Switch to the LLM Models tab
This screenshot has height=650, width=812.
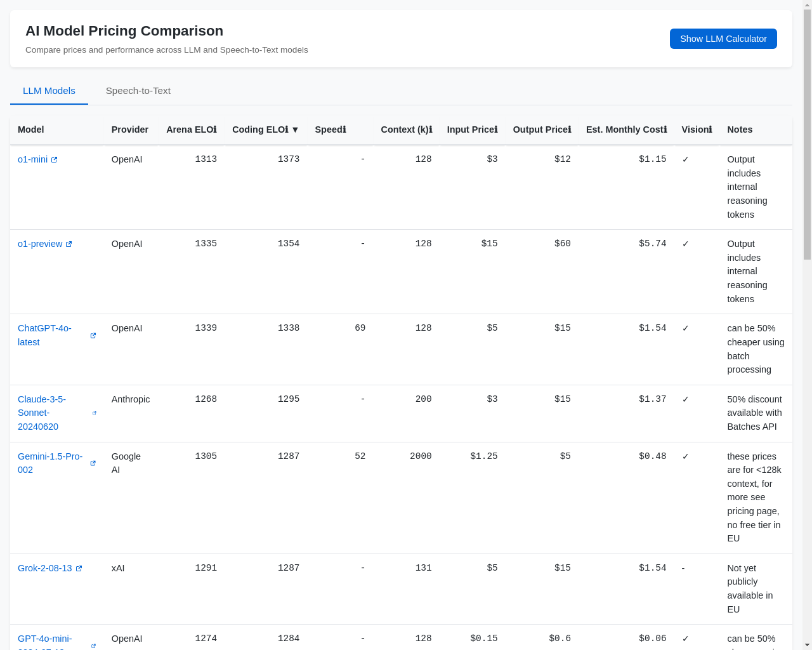[49, 91]
